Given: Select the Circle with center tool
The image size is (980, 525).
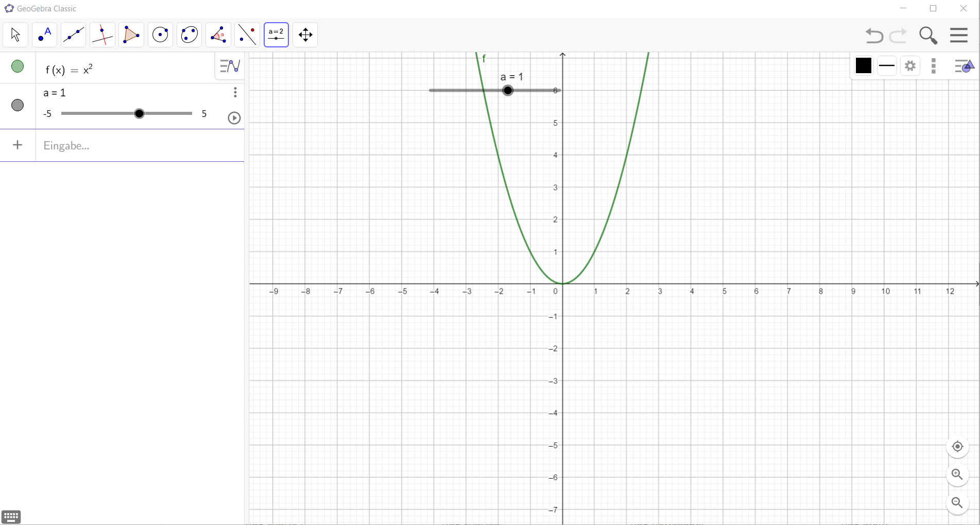Looking at the screenshot, I should coord(161,35).
